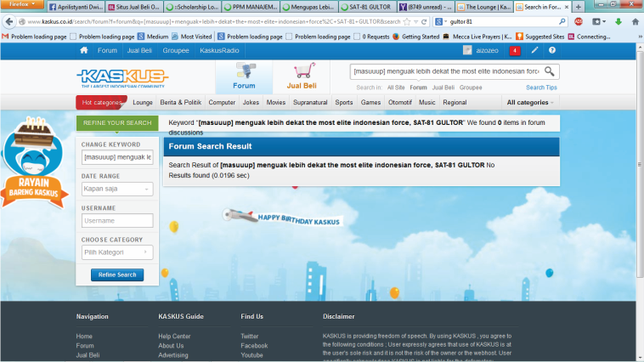This screenshot has height=362, width=644.
Task: Open the Firefox menu button
Action: [22, 4]
